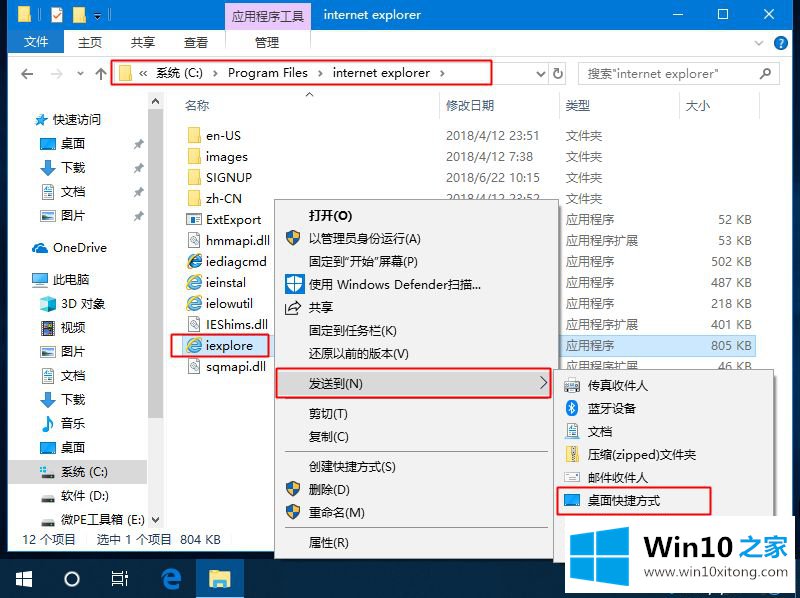Choose 重命名(M) in the context menu
Screen dimensions: 800x598
tap(414, 512)
